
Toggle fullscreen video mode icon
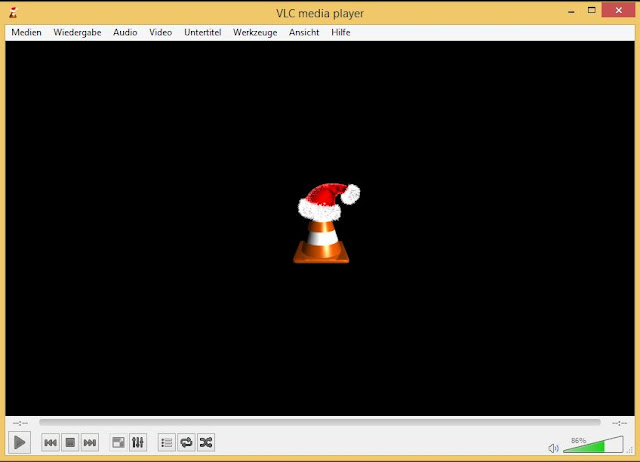point(118,442)
